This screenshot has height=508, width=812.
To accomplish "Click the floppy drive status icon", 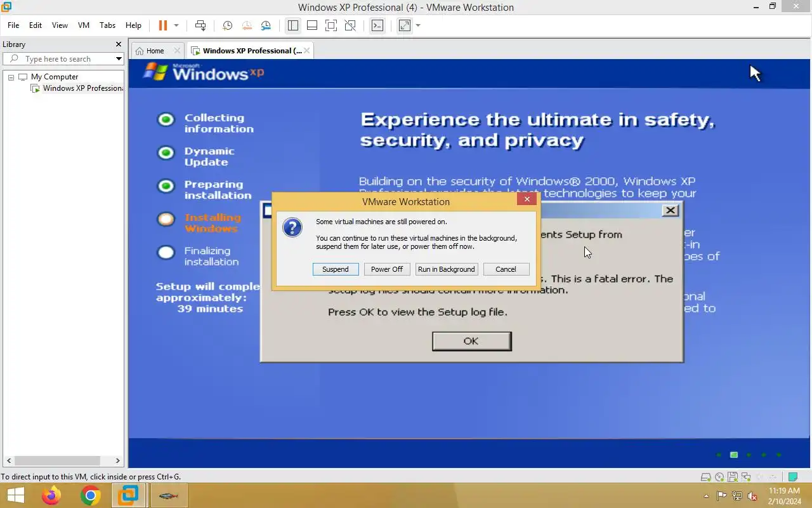I will [733, 477].
